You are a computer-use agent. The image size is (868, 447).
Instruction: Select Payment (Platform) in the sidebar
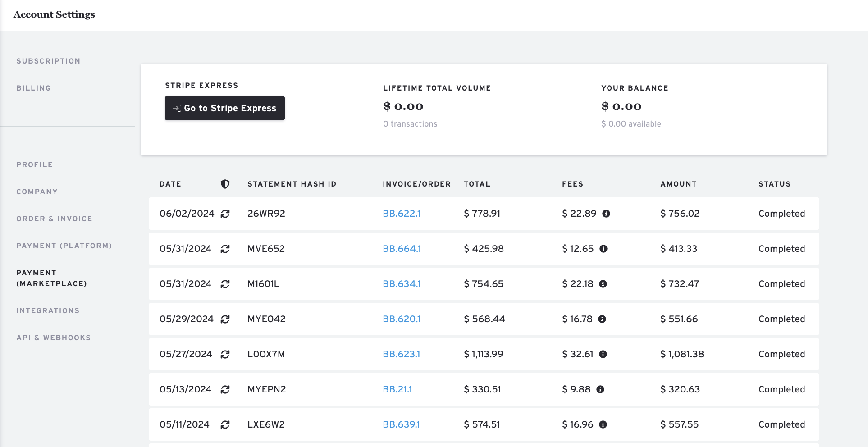(x=64, y=246)
